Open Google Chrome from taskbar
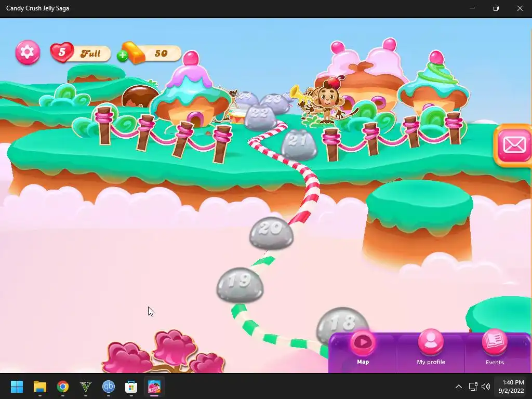The image size is (532, 399). pyautogui.click(x=63, y=387)
